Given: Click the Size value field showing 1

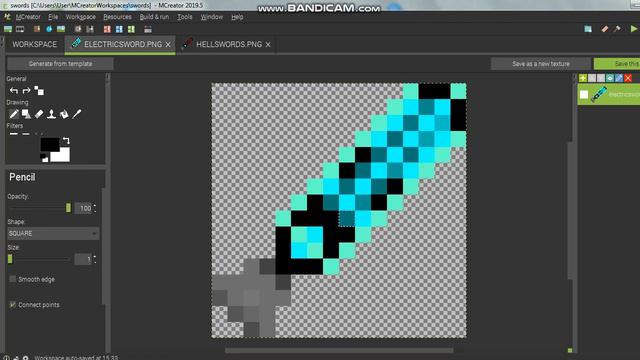Looking at the screenshot, I should point(84,259).
